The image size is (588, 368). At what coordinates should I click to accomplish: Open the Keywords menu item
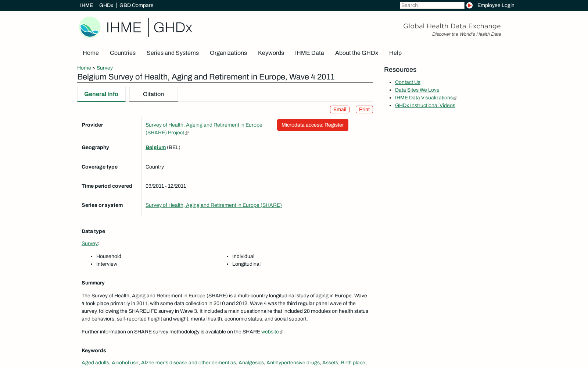pos(271,53)
